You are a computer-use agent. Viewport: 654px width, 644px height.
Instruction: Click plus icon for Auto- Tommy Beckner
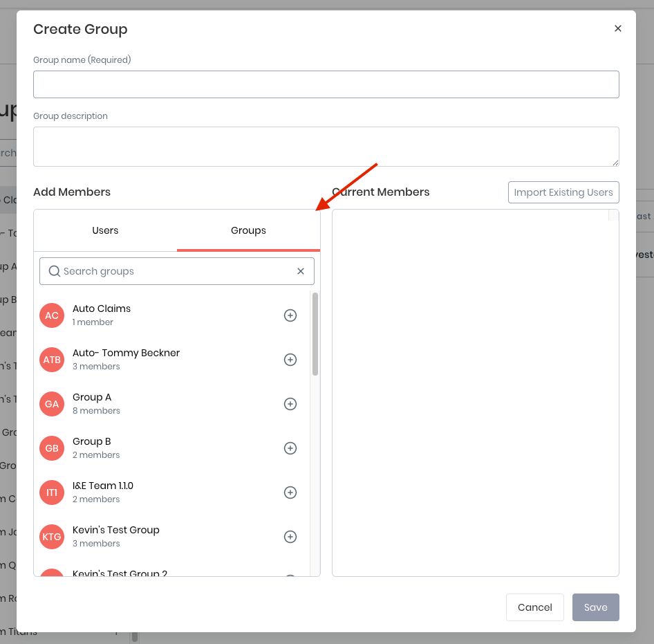tap(290, 360)
